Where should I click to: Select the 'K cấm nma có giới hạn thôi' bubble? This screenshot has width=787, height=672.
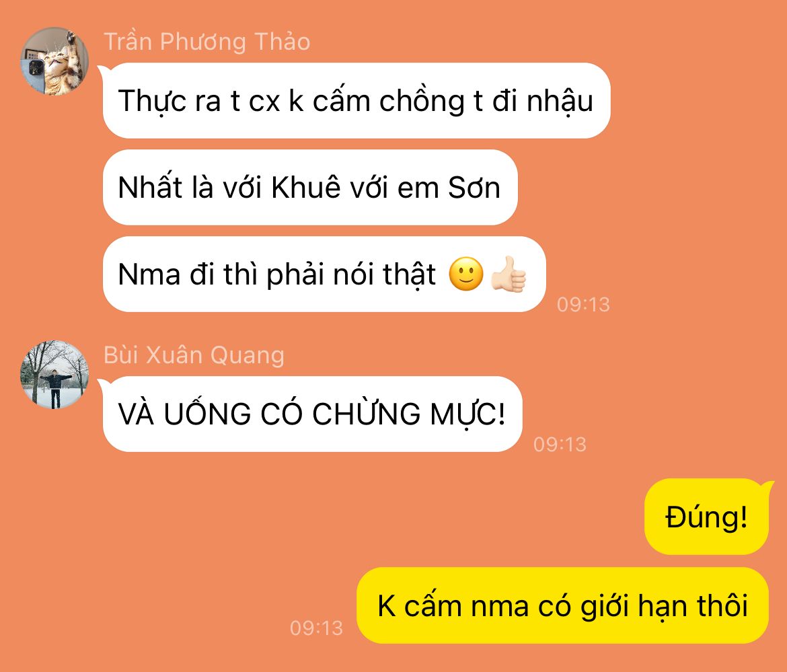pos(562,606)
